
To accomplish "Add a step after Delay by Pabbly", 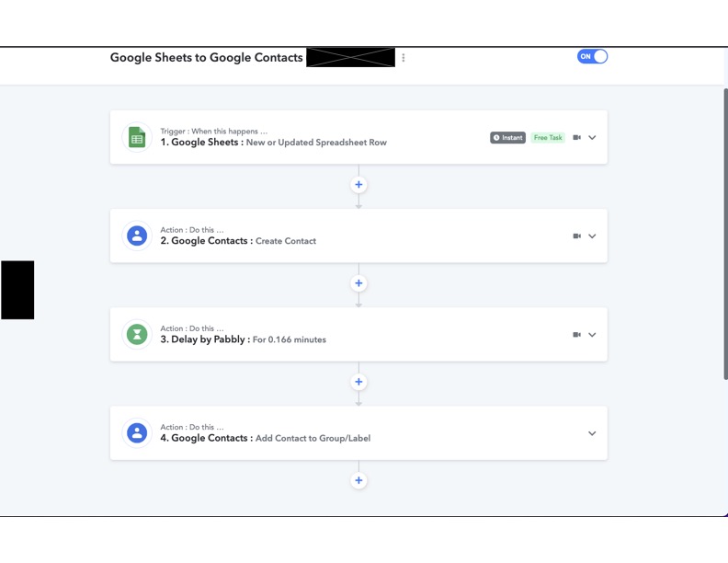I will point(358,382).
